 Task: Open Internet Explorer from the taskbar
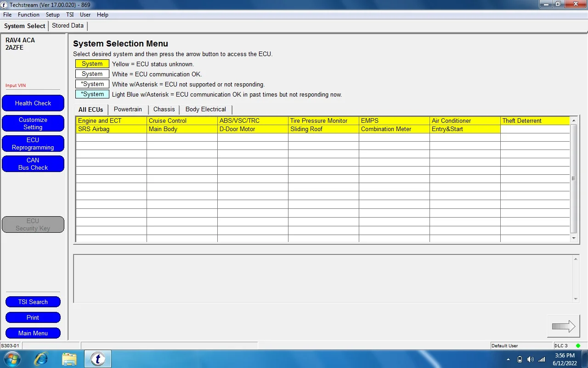click(x=41, y=359)
